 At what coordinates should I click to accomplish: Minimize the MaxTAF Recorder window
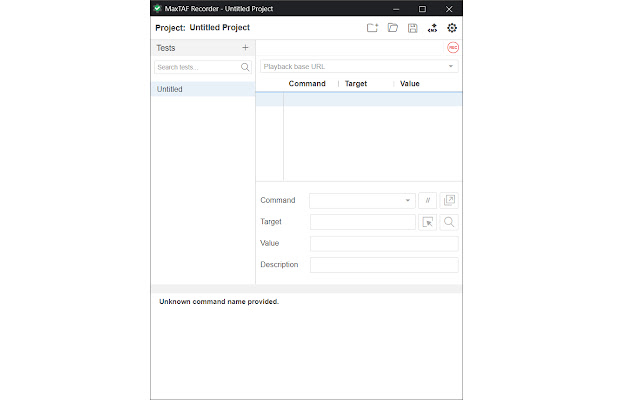396,9
